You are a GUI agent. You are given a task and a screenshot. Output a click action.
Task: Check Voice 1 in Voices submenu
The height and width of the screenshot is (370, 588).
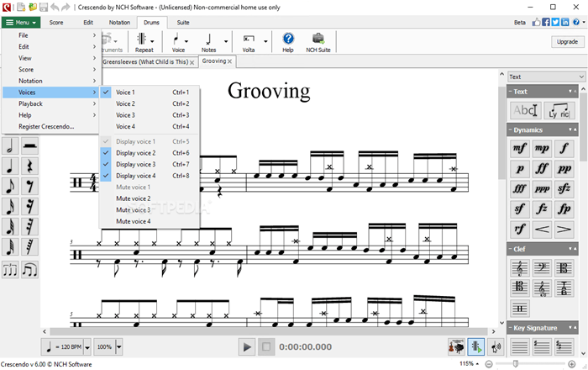click(x=149, y=92)
